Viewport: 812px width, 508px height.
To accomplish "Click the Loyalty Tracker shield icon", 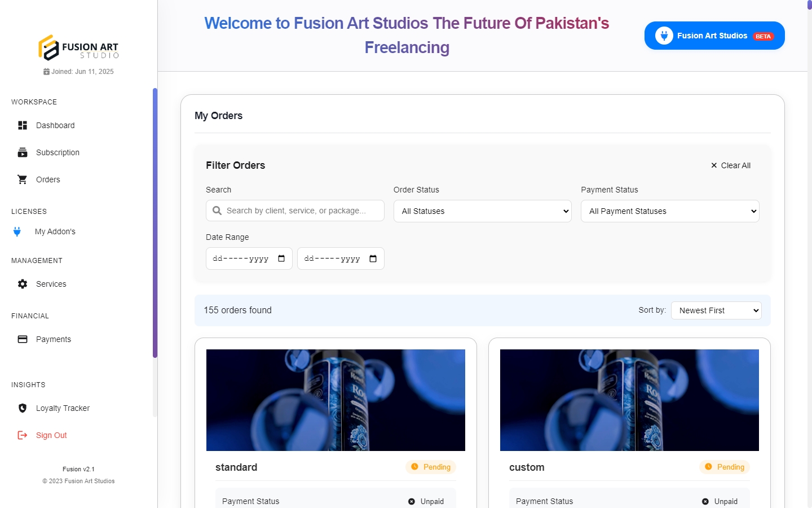I will coord(23,408).
